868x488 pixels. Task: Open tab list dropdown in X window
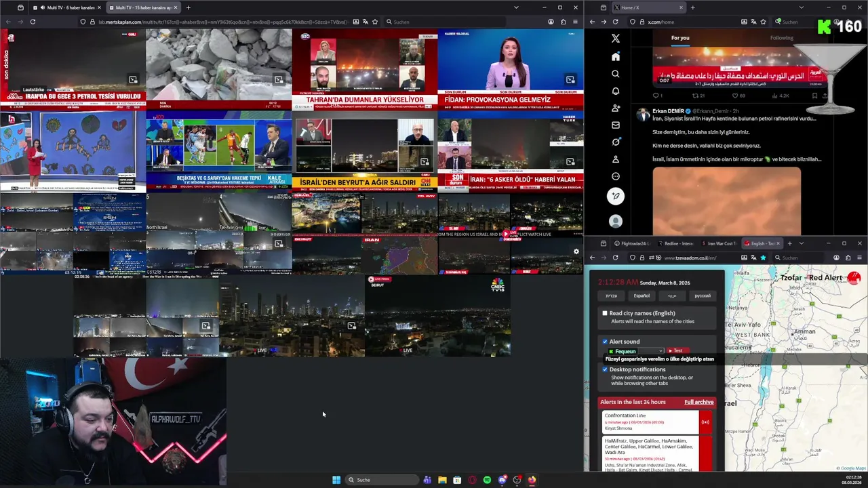[801, 7]
